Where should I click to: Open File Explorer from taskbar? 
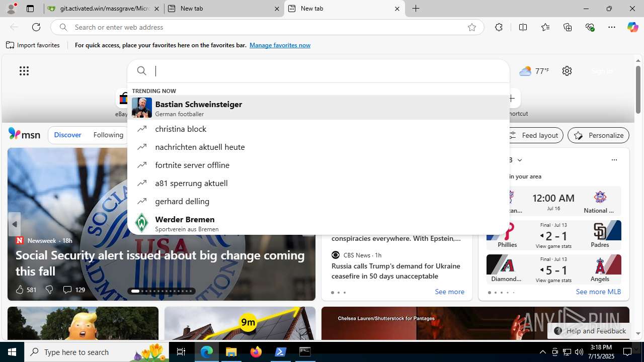coord(231,352)
